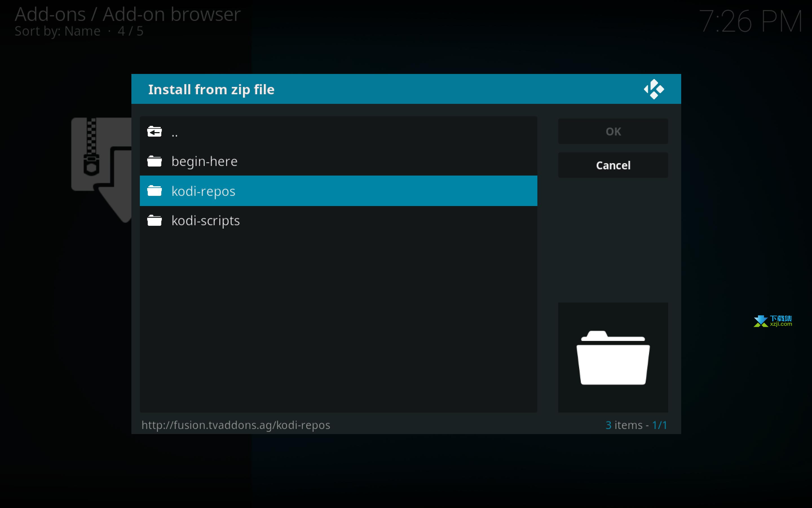Image resolution: width=812 pixels, height=508 pixels.
Task: Select the highlighted kodi-repos entry
Action: coord(338,190)
